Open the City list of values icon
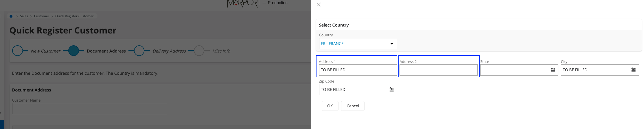The image size is (644, 129). tap(633, 70)
